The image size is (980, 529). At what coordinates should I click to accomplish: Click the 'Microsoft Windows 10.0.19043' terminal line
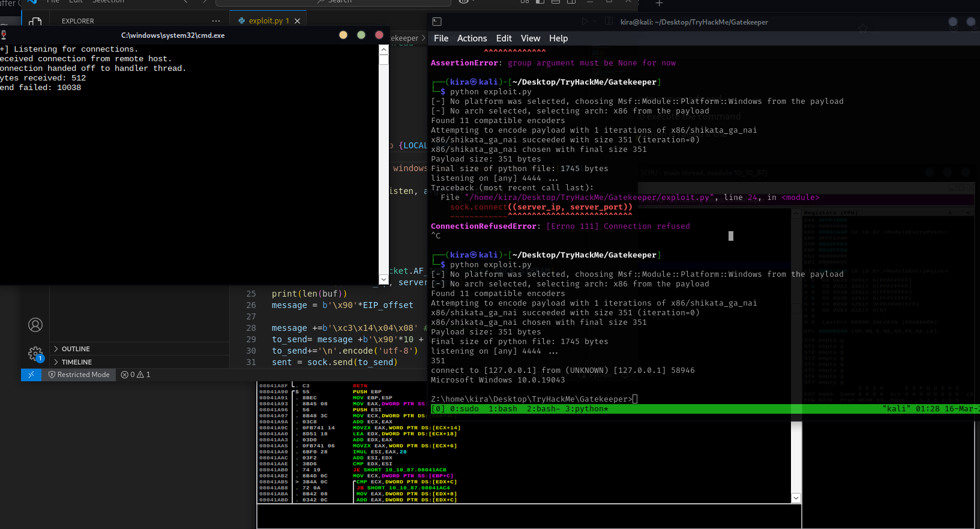(x=498, y=380)
